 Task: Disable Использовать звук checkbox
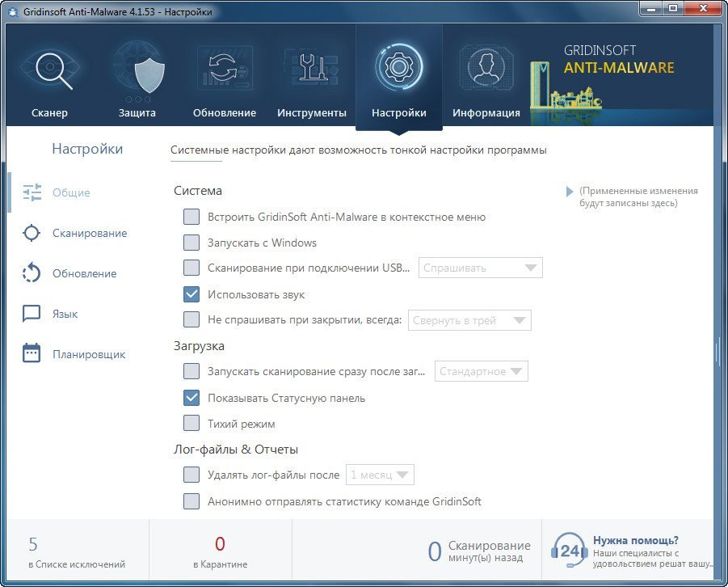[x=191, y=294]
